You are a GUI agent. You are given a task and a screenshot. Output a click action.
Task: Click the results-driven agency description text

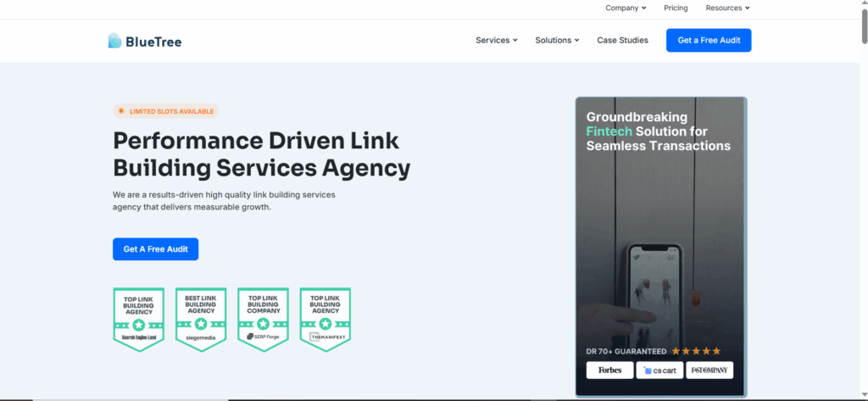coord(224,202)
